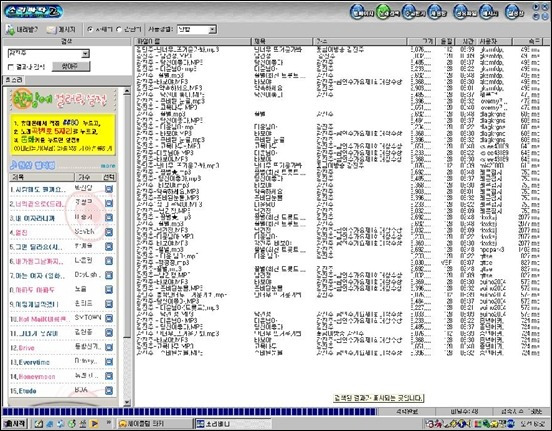Viewport: 552px width, 431px height.
Task: Click the select icon for the Honeymoon row
Action: point(109,376)
